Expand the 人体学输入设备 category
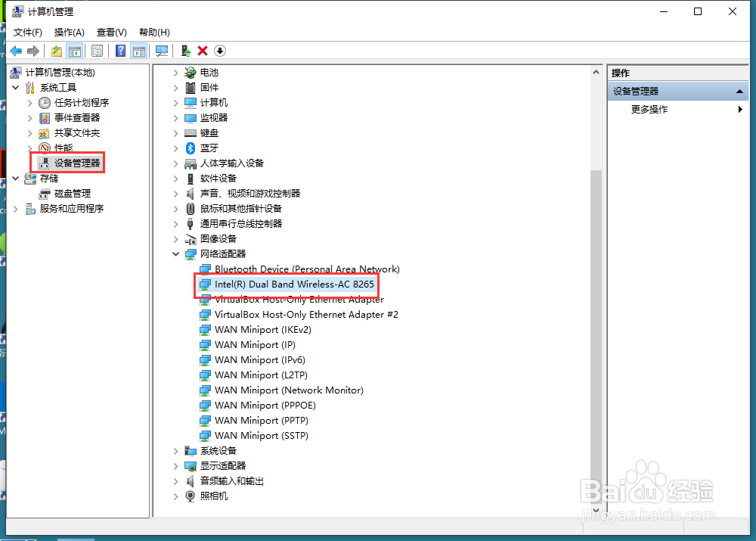This screenshot has height=541, width=756. tap(176, 163)
